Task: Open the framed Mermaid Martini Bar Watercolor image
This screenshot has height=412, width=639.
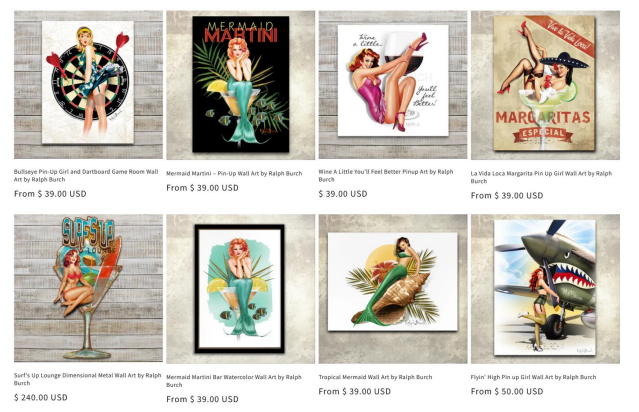Action: click(x=240, y=289)
